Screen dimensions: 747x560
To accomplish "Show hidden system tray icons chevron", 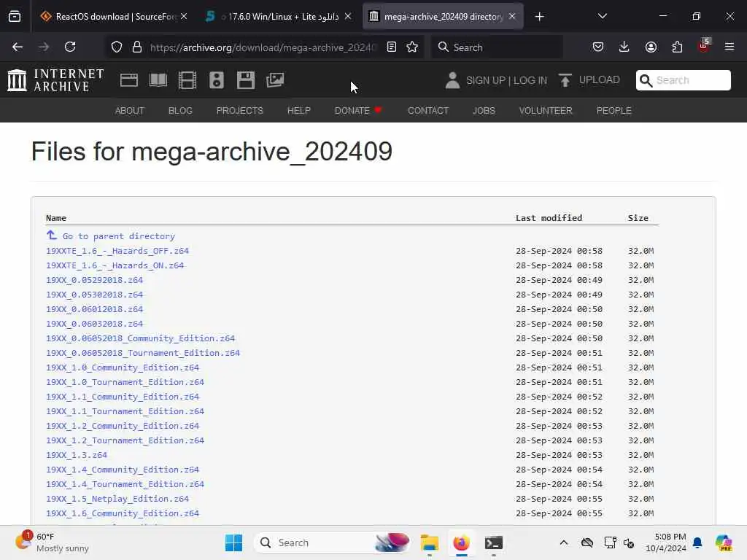I will tap(564, 542).
